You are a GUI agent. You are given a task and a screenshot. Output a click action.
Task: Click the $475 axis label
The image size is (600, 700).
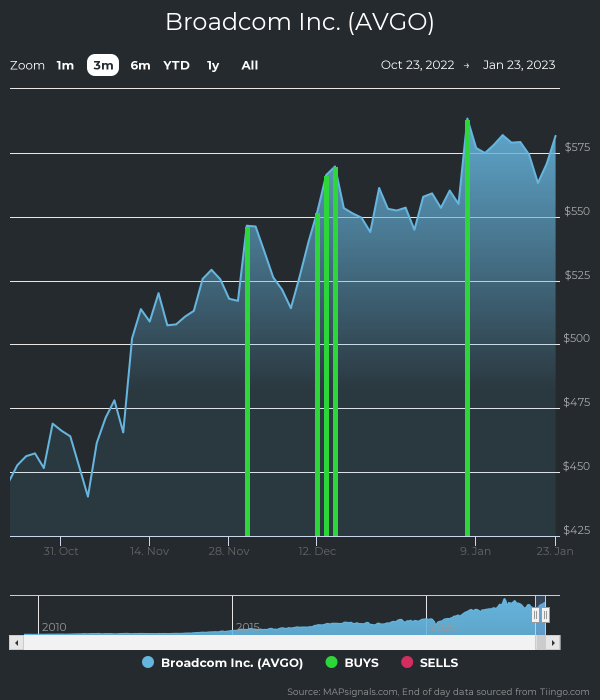tap(577, 402)
